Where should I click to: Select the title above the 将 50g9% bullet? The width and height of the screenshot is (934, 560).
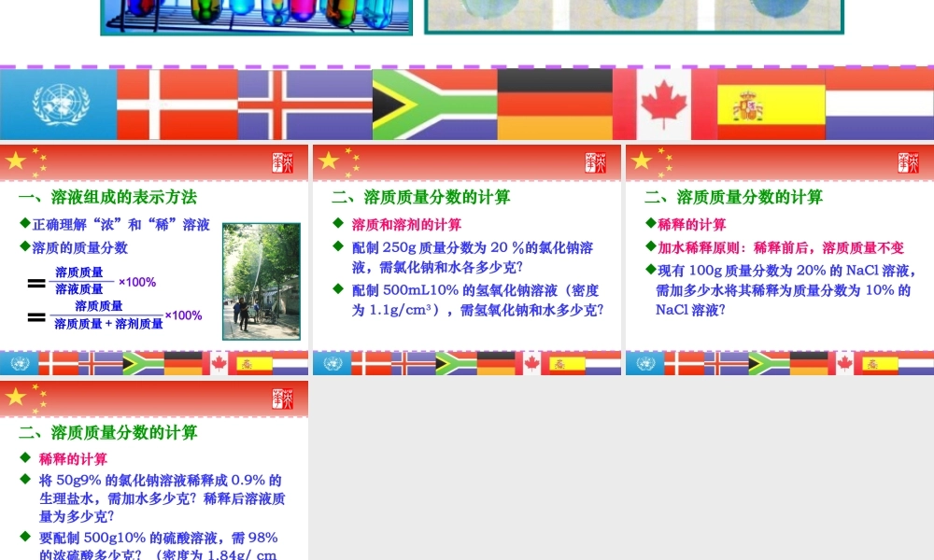[x=107, y=433]
